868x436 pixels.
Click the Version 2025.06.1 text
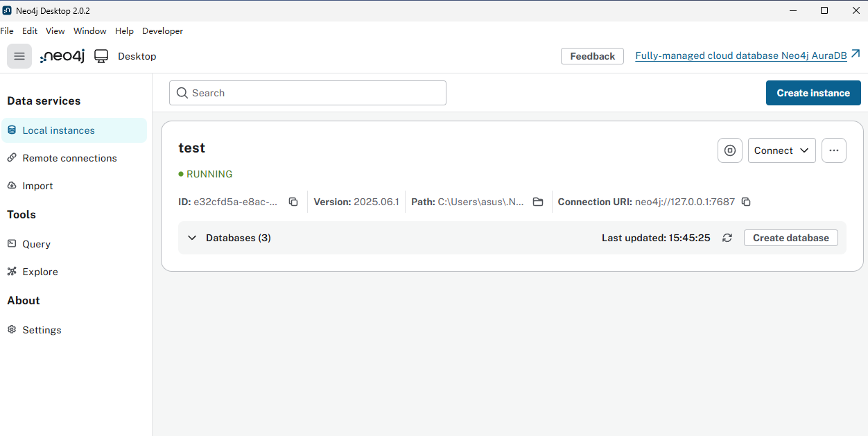[x=356, y=202]
